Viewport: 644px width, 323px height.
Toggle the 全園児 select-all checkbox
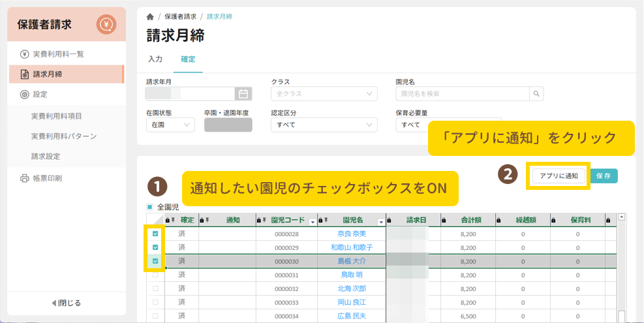coord(150,207)
